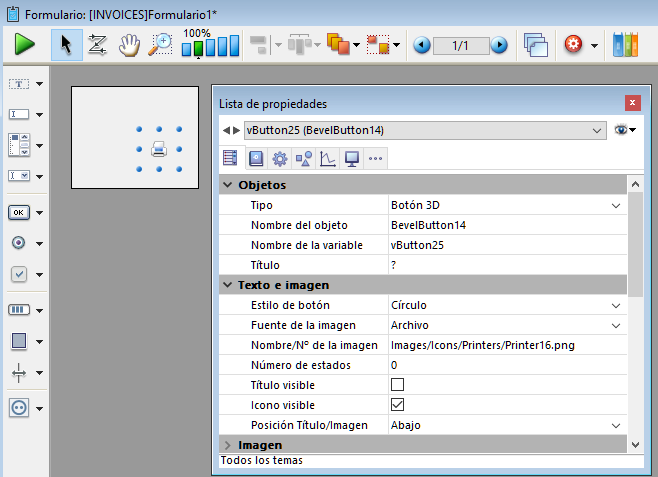Activate the hand pan tool
This screenshot has height=477, width=658.
[128, 45]
